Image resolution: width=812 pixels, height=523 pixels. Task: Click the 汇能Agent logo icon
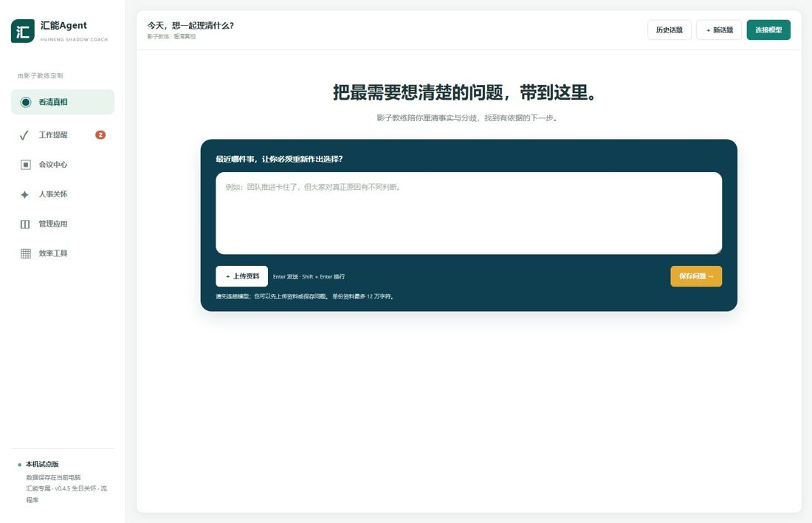point(23,31)
